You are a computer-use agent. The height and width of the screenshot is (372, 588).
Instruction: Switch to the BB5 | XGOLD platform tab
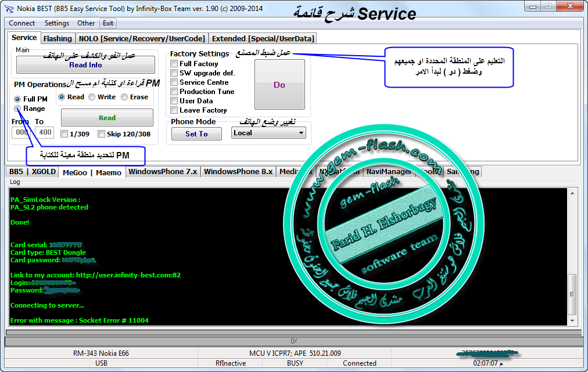33,172
